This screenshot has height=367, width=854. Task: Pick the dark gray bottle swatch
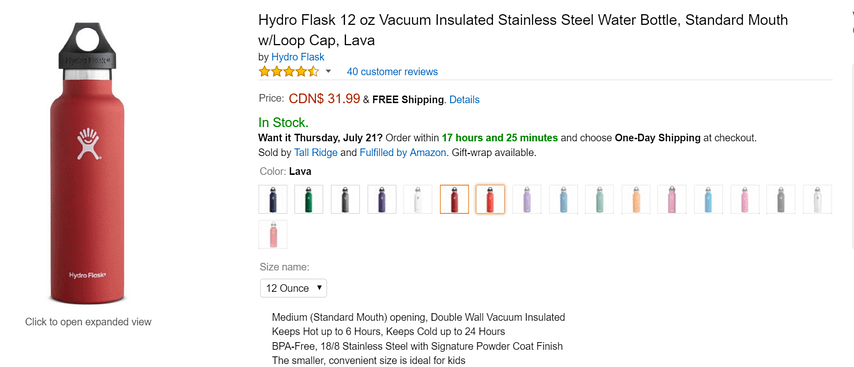[345, 199]
